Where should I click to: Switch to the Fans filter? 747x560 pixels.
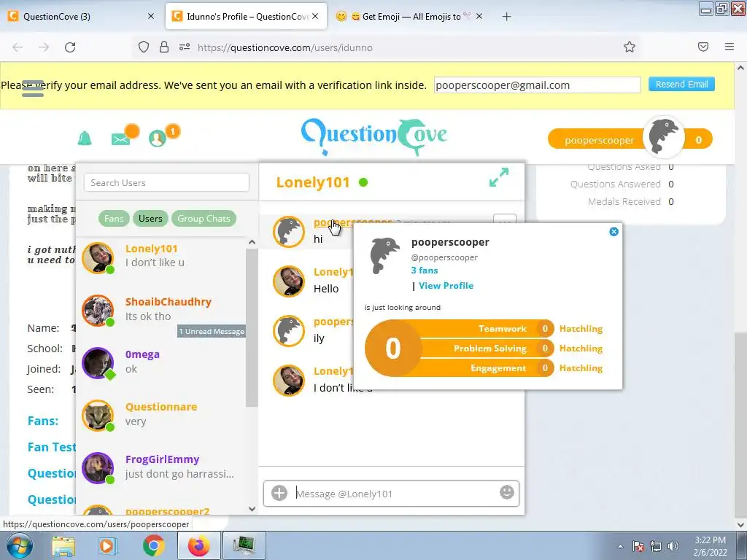pyautogui.click(x=114, y=219)
